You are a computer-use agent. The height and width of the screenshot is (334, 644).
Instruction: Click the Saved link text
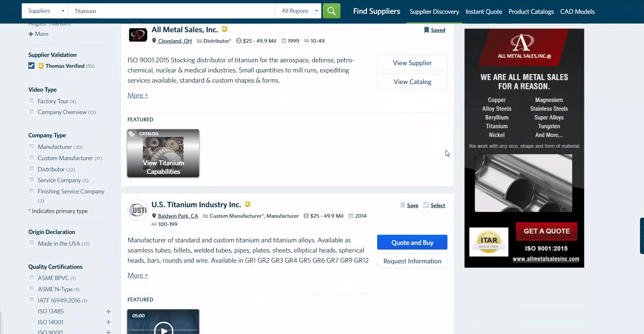click(438, 30)
